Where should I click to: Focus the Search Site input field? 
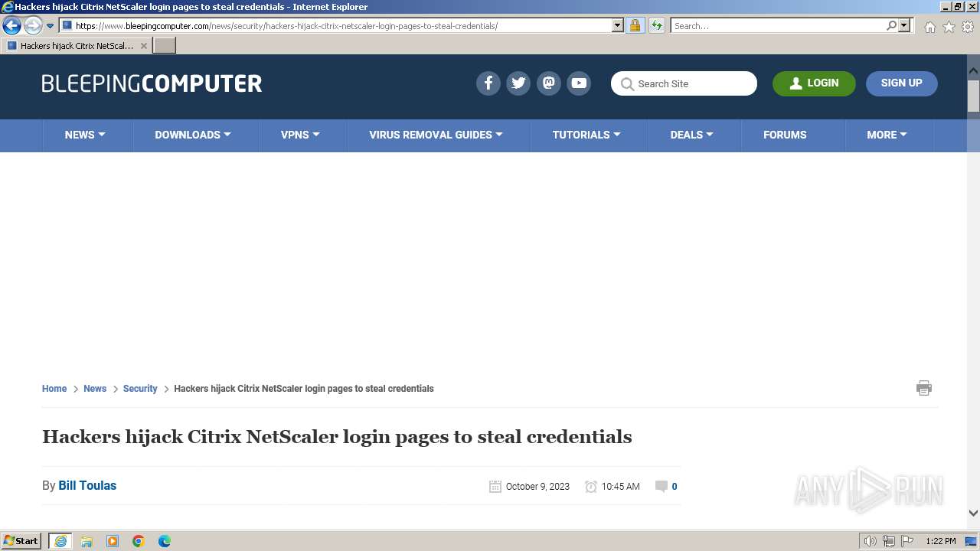(684, 83)
